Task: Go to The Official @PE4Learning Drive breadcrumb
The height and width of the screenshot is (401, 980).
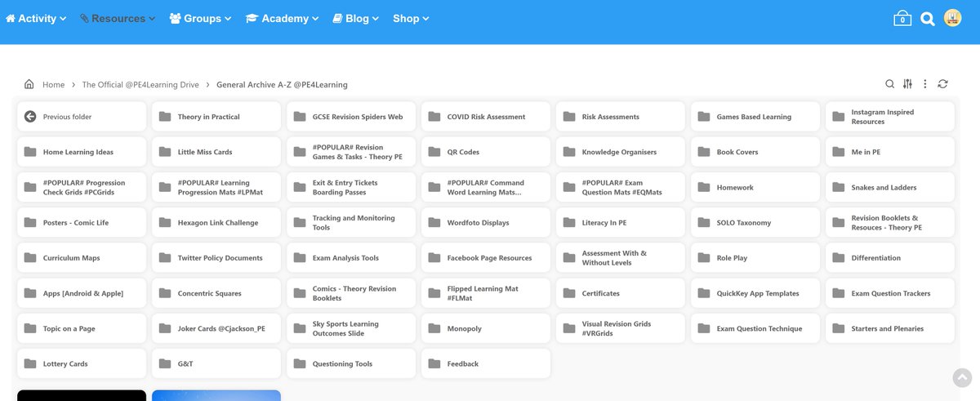Action: pos(140,84)
